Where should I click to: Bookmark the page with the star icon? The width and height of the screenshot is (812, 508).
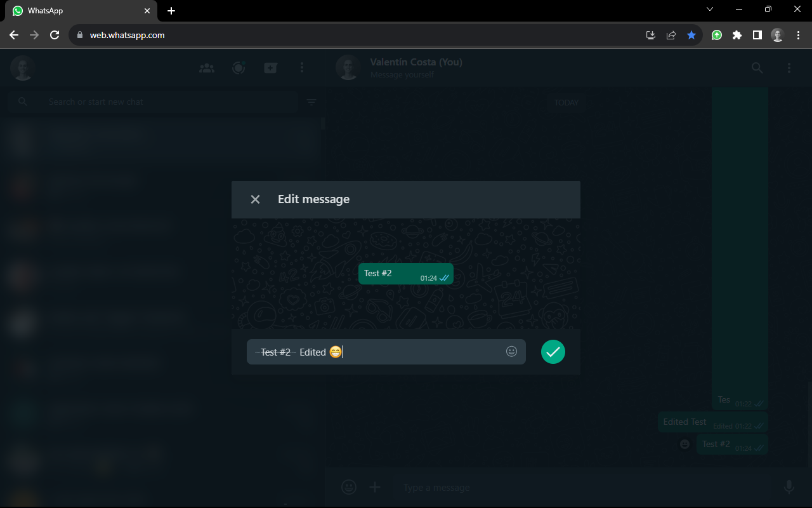pyautogui.click(x=691, y=35)
